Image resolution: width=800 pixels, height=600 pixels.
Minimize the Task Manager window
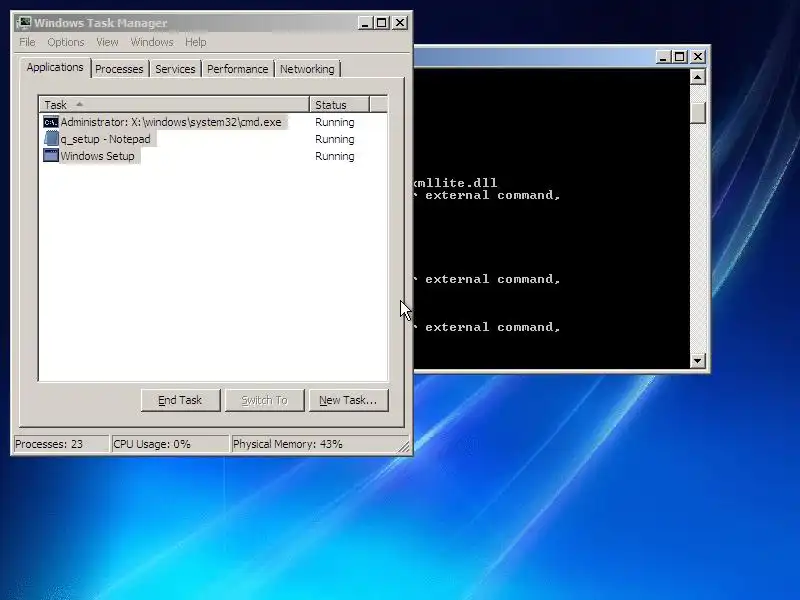tap(365, 23)
